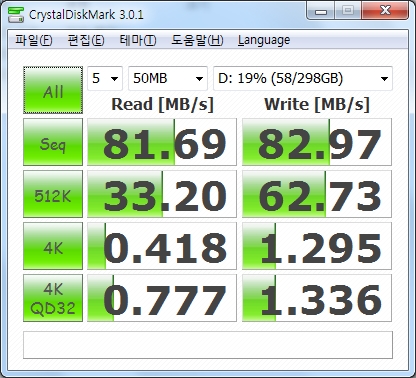Start the Seq benchmark test
This screenshot has height=378, width=416.
53,142
